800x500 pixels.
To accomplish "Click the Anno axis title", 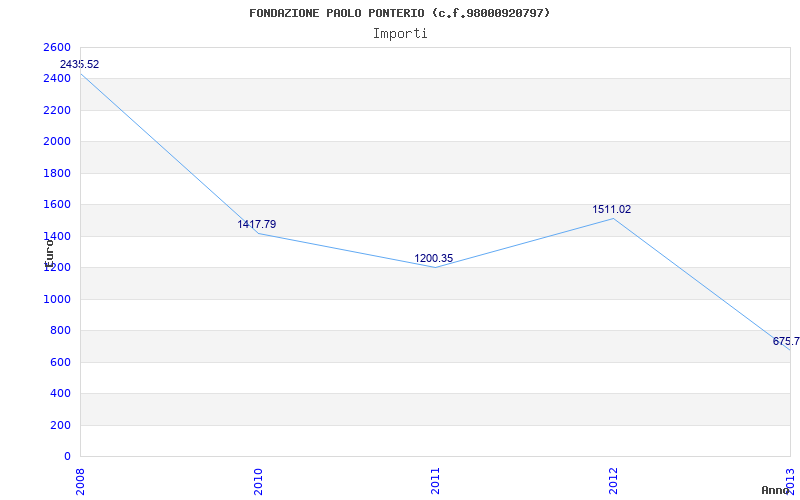I will (776, 490).
